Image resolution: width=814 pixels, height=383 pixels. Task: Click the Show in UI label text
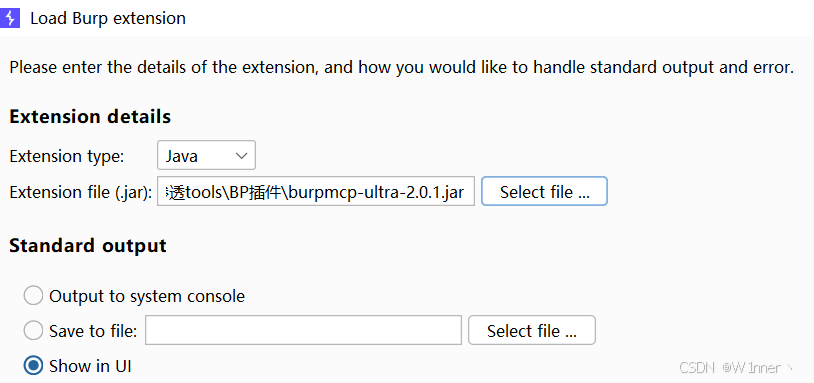[90, 366]
